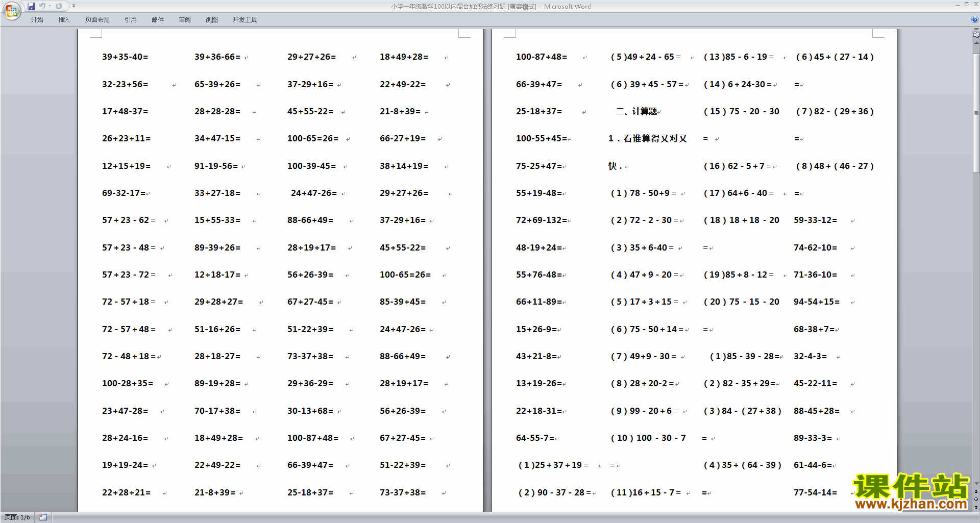Open the 页面布局 tab

coord(97,19)
